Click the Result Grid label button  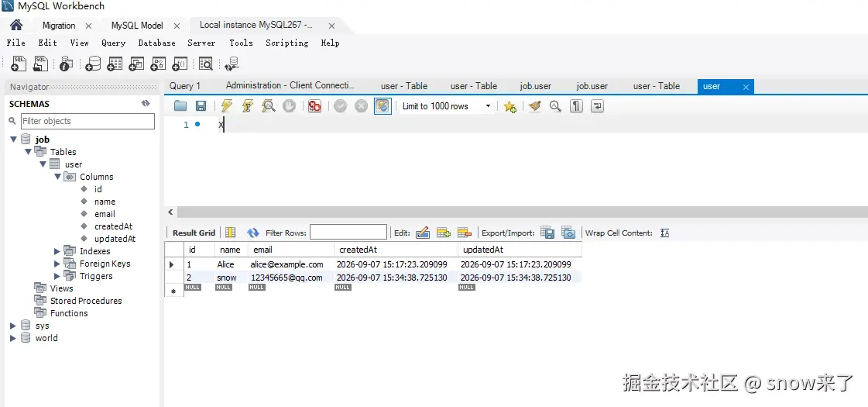(194, 233)
